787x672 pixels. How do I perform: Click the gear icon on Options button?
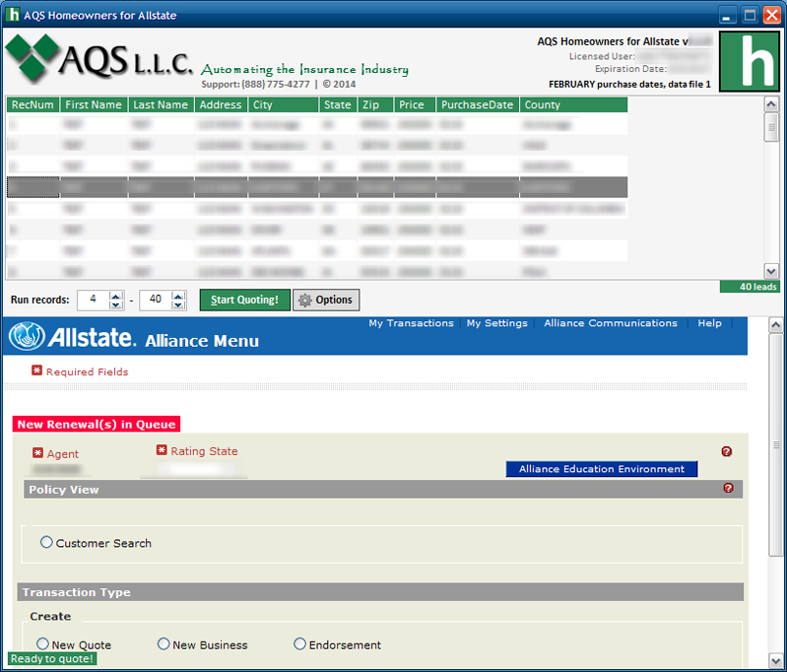[x=304, y=300]
